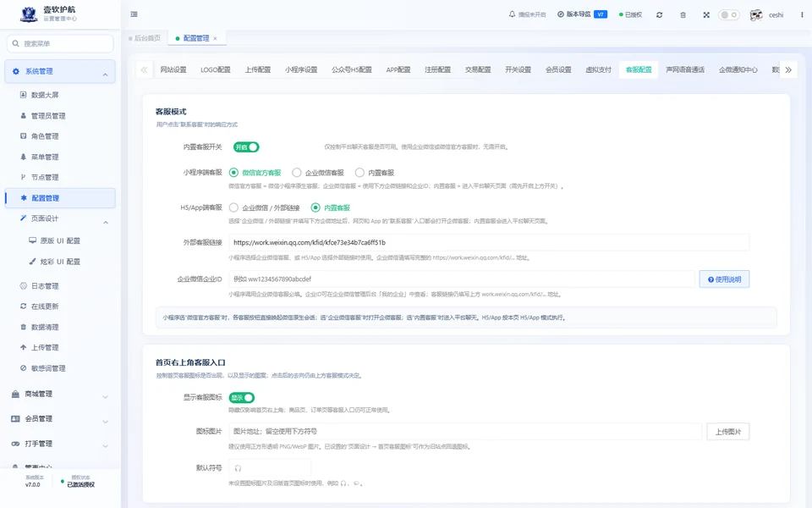Image resolution: width=812 pixels, height=508 pixels.
Task: Open the 网站设置 tab
Action: (173, 70)
